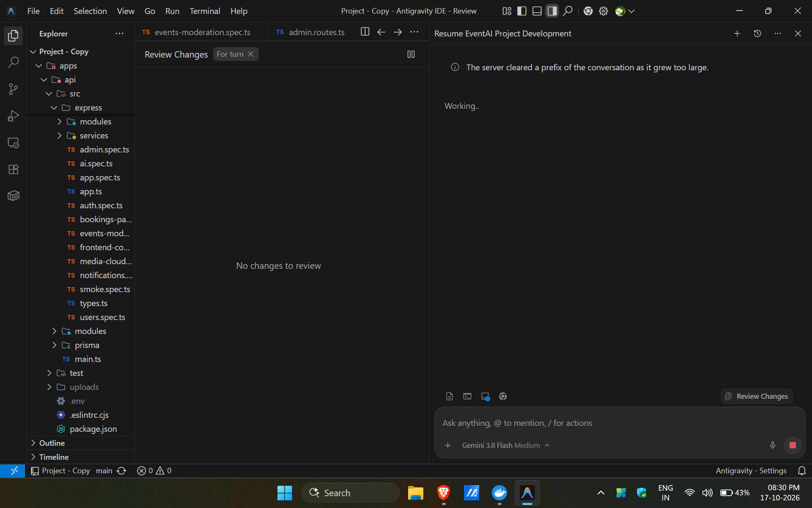
Task: Start a new conversation with plus icon
Action: click(737, 33)
